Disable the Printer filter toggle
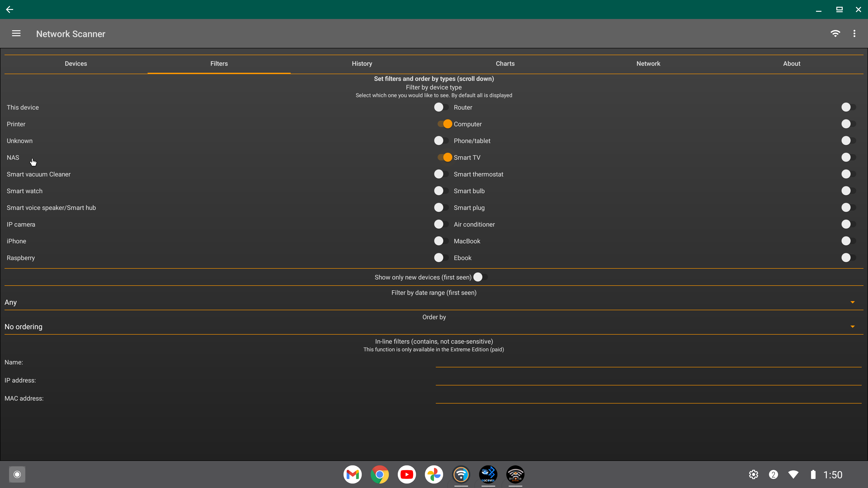The height and width of the screenshot is (488, 868). pos(444,124)
